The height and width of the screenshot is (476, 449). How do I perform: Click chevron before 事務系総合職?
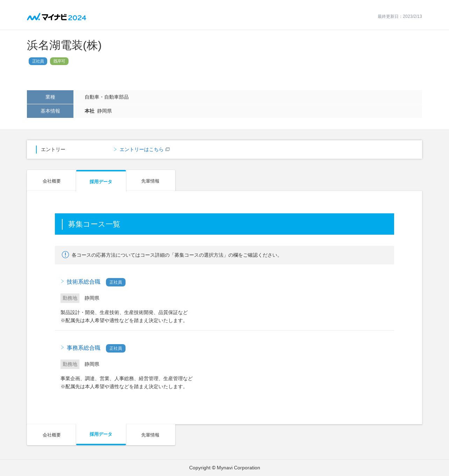pos(63,347)
